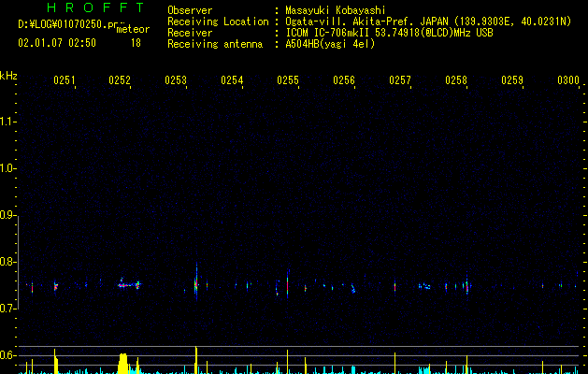Click the long meteor echo trace after 0252
588x374 pixels.
tap(129, 284)
